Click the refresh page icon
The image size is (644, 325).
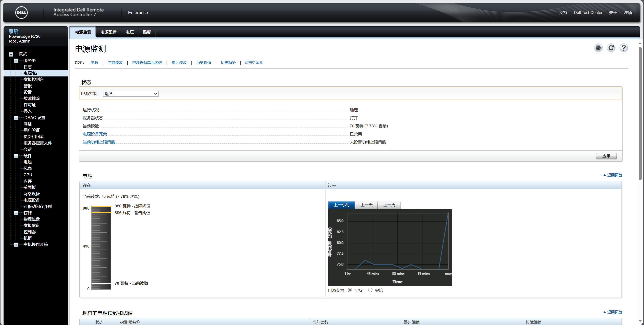(611, 48)
